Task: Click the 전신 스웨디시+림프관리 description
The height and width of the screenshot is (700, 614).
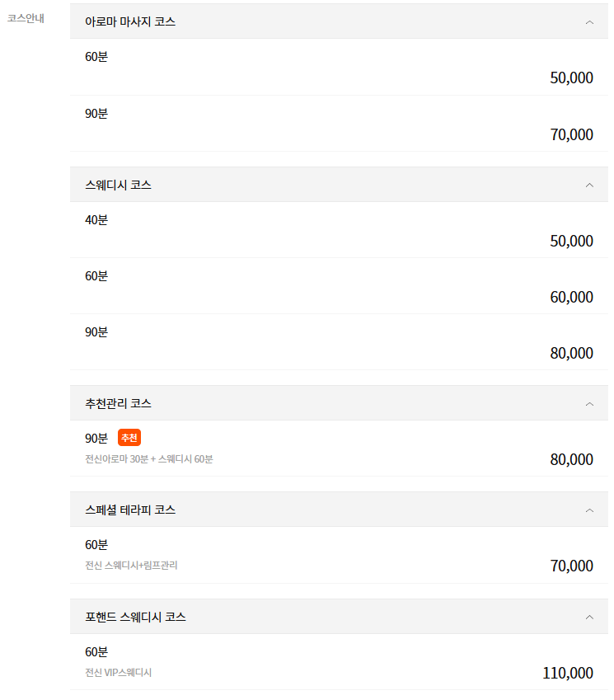Action: tap(131, 566)
